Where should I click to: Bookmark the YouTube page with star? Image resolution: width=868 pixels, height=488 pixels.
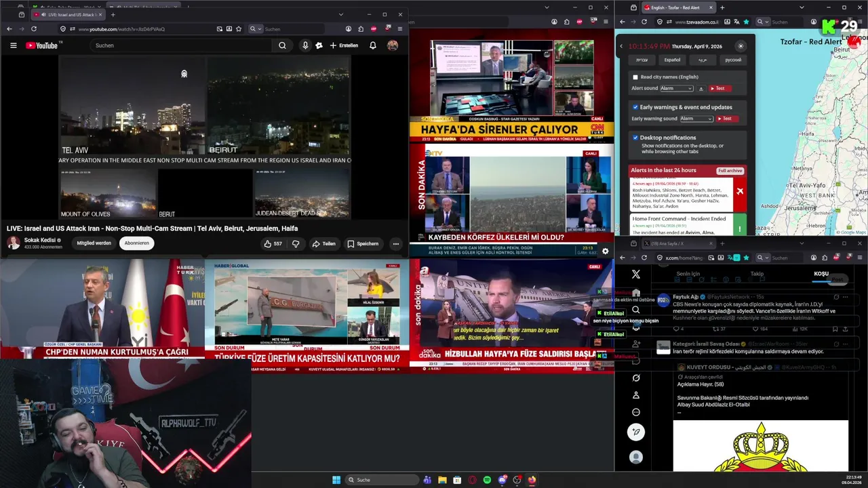pyautogui.click(x=239, y=29)
